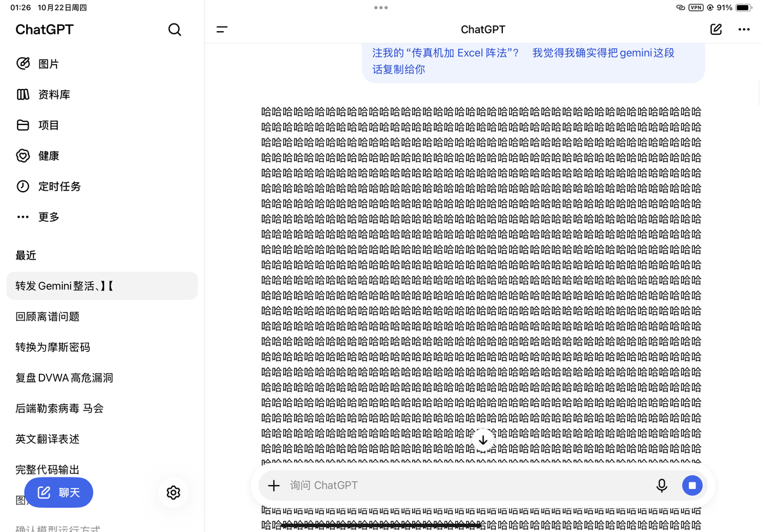Tap the three-dot multitasking handle at top
The height and width of the screenshot is (532, 762).
(381, 8)
